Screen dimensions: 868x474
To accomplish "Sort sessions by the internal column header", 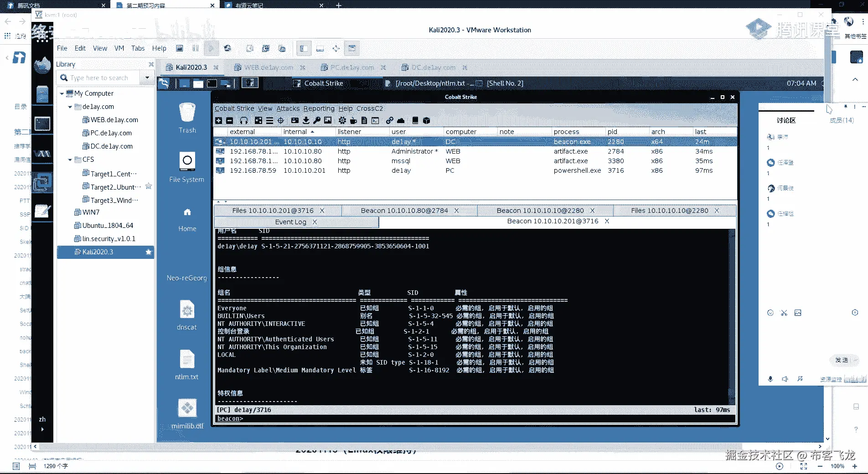I will coord(309,132).
